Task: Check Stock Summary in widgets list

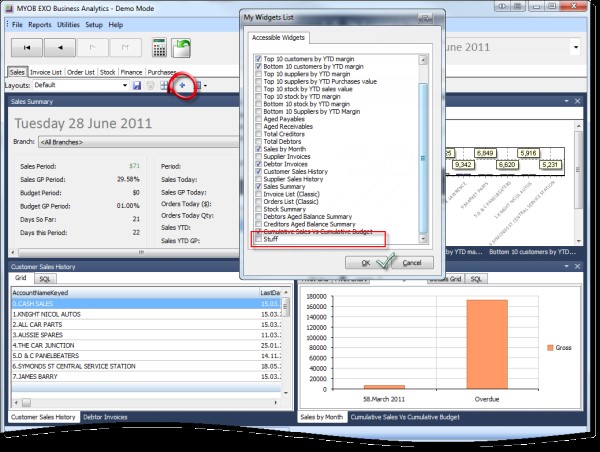Action: click(259, 209)
